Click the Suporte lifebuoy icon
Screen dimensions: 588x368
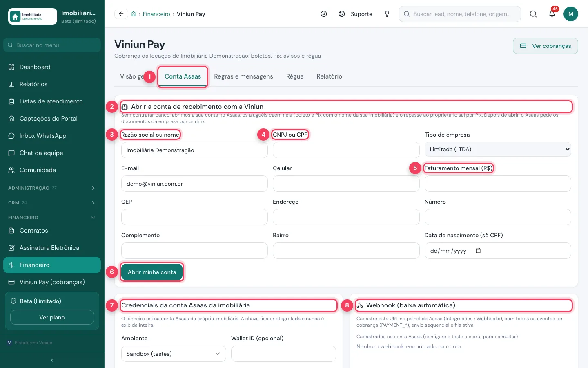(342, 14)
